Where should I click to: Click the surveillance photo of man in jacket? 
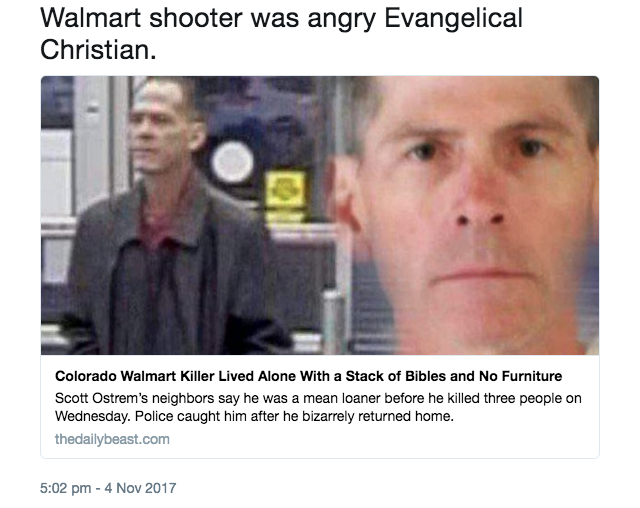(x=180, y=215)
